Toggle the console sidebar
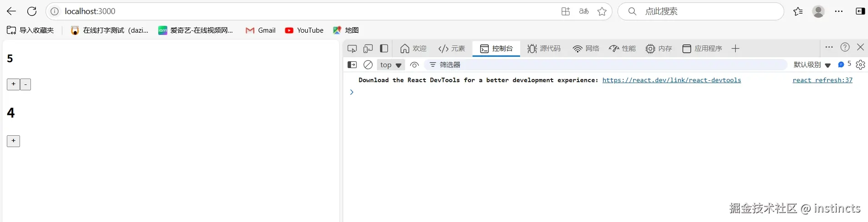The width and height of the screenshot is (868, 222). pyautogui.click(x=352, y=65)
